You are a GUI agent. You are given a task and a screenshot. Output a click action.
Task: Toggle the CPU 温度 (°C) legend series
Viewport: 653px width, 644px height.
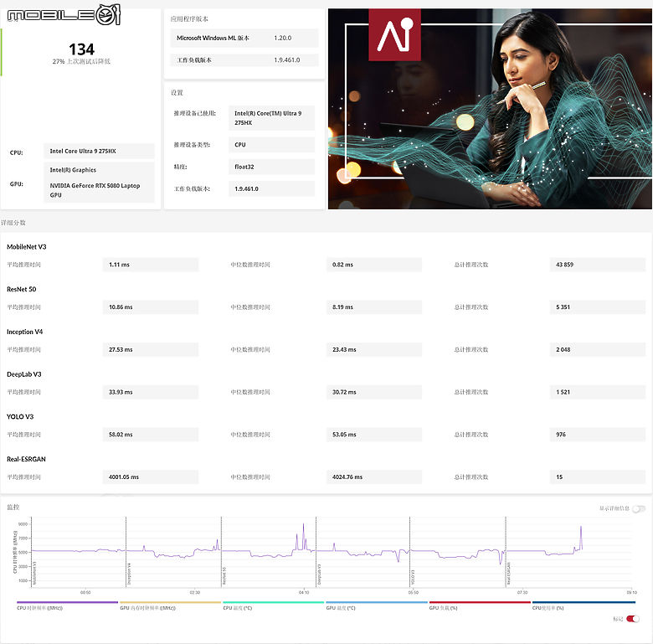tap(273, 605)
